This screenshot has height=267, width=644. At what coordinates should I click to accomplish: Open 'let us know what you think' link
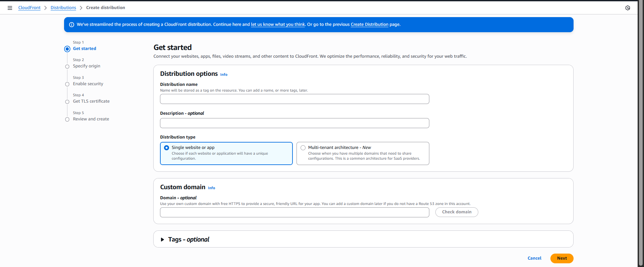tap(278, 24)
